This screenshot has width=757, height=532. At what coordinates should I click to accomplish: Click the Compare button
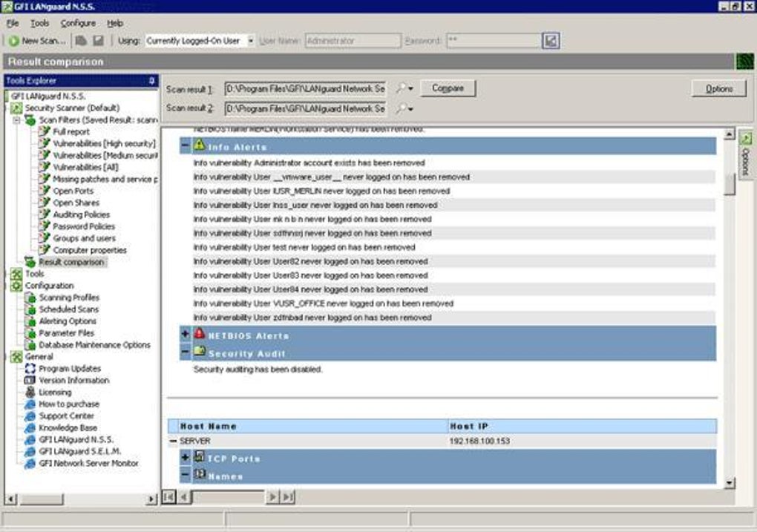coord(448,88)
